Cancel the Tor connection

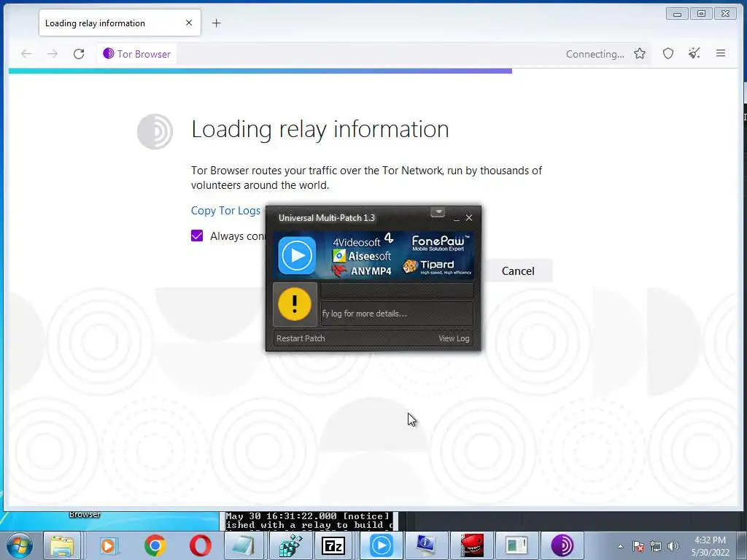tap(518, 271)
